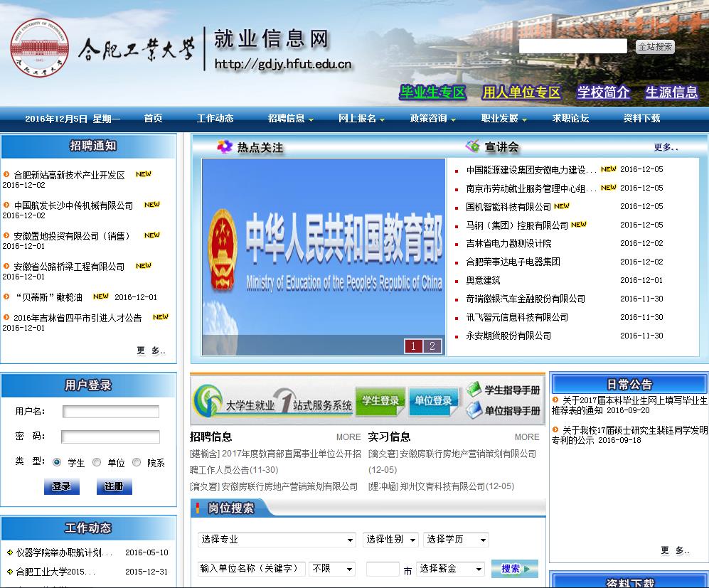Open 2016年吉林省四平市引进人才公告 notice
The width and height of the screenshot is (709, 588).
78,318
